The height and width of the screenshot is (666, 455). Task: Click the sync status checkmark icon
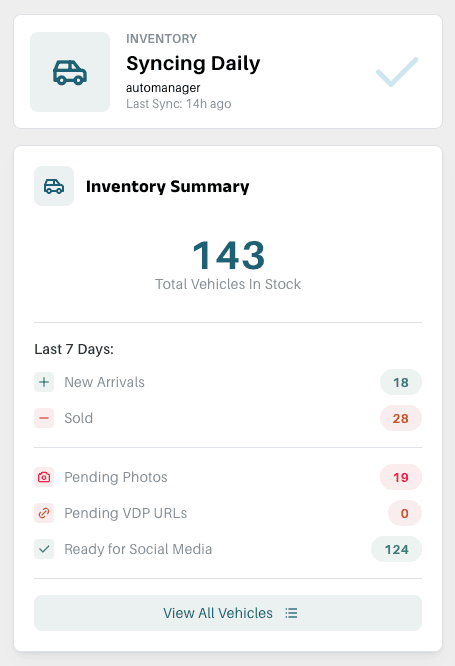pos(397,72)
